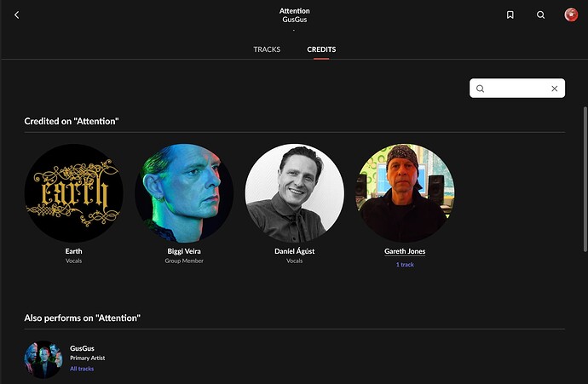Show All tracks for GusGus
Screen dimensions: 588x384
pyautogui.click(x=83, y=369)
